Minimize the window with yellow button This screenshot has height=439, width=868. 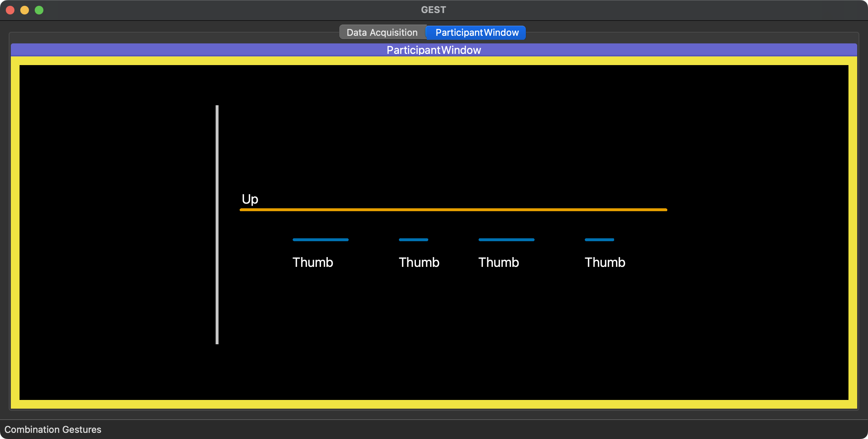25,10
